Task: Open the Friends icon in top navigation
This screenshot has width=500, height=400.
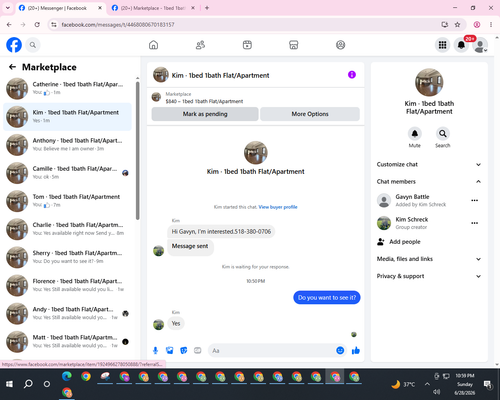Action: 200,45
